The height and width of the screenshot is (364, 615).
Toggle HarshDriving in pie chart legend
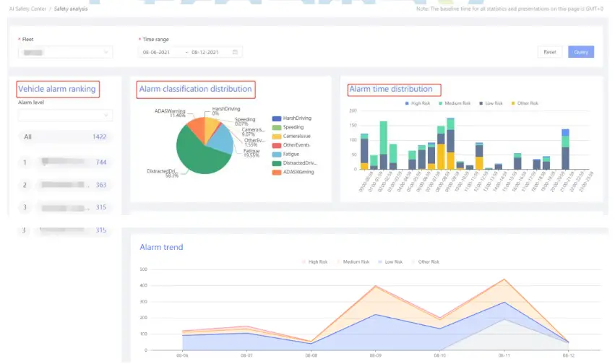[292, 118]
